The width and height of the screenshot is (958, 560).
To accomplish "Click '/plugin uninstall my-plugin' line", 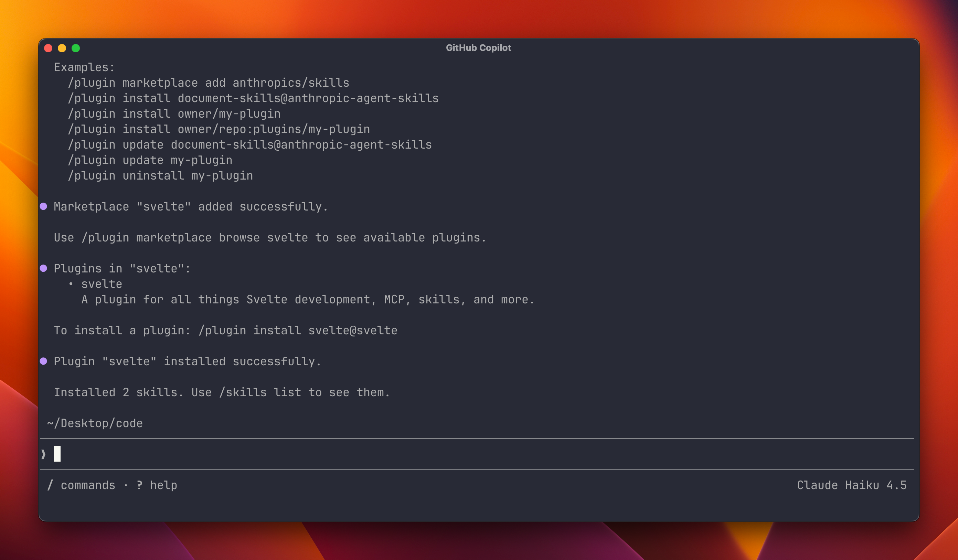I will [x=160, y=176].
